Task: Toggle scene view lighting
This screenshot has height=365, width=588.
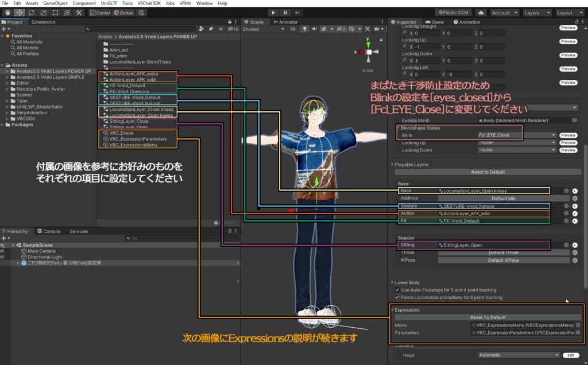Action: tap(304, 29)
